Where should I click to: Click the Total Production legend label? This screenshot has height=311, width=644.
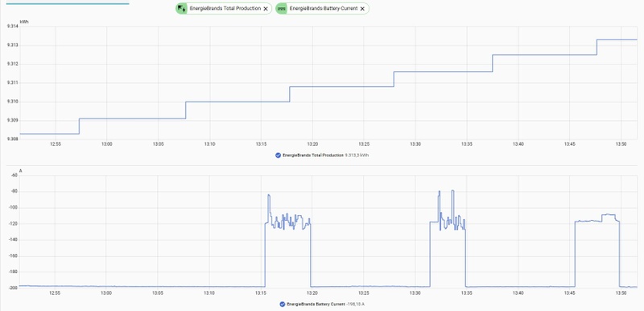[313, 155]
